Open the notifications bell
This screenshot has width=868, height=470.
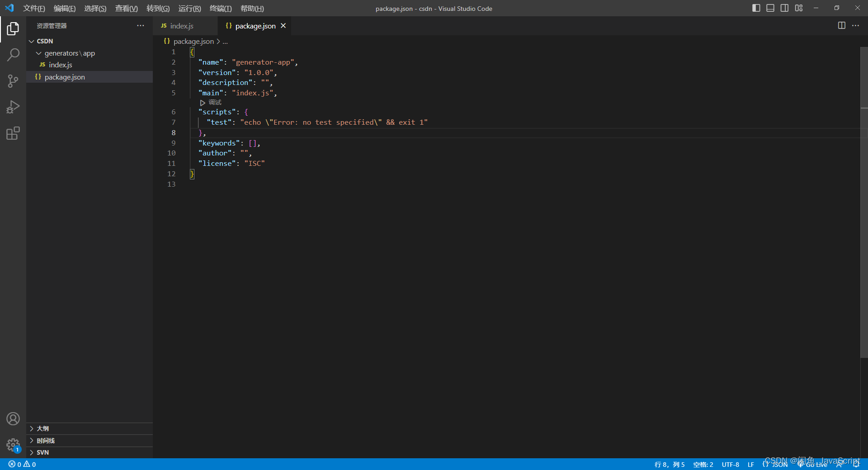click(856, 464)
